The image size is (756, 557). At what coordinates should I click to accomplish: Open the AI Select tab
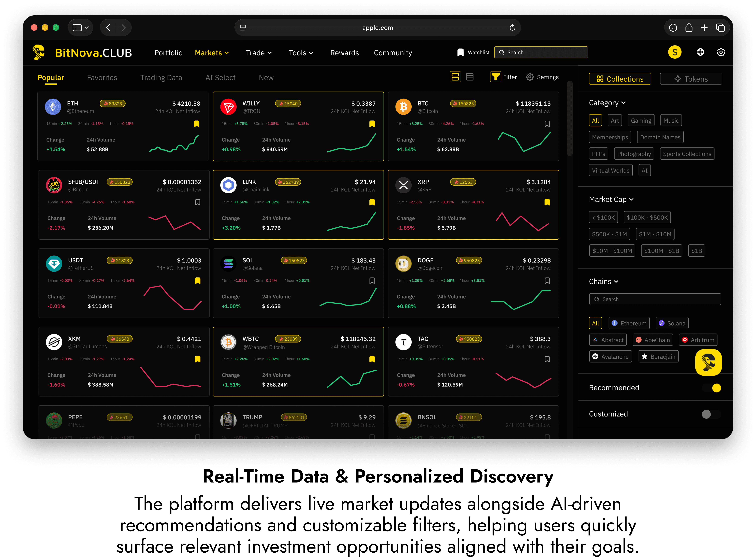[x=220, y=78]
